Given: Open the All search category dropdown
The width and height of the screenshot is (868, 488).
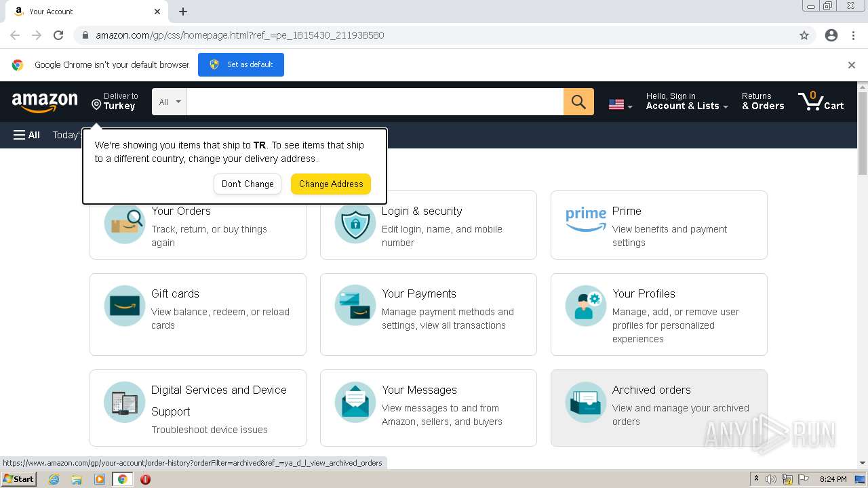Looking at the screenshot, I should coord(170,102).
